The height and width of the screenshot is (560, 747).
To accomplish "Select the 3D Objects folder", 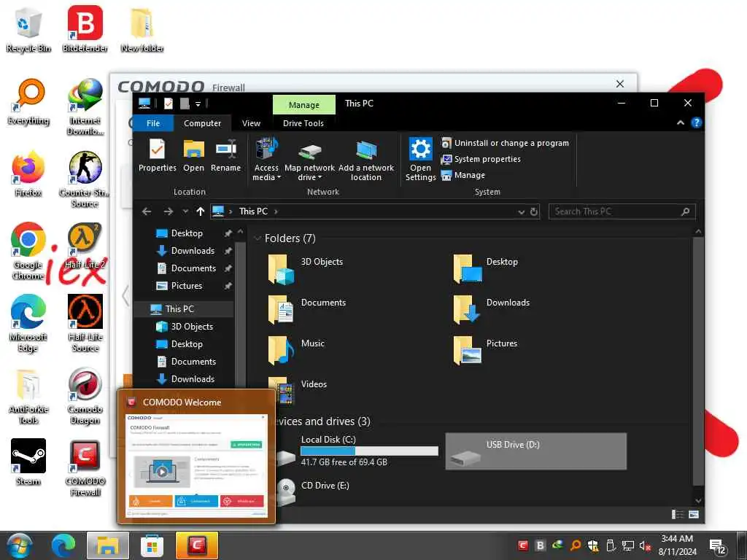I will [x=306, y=269].
